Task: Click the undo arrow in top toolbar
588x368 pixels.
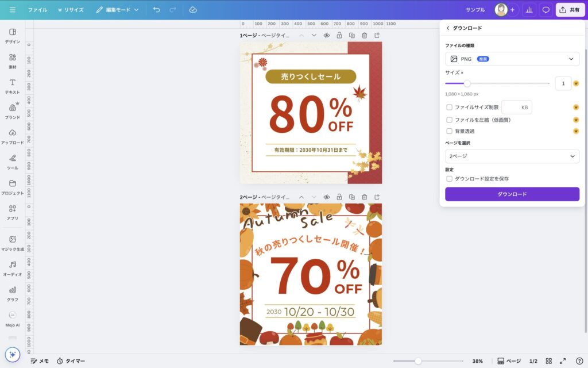Action: (157, 10)
